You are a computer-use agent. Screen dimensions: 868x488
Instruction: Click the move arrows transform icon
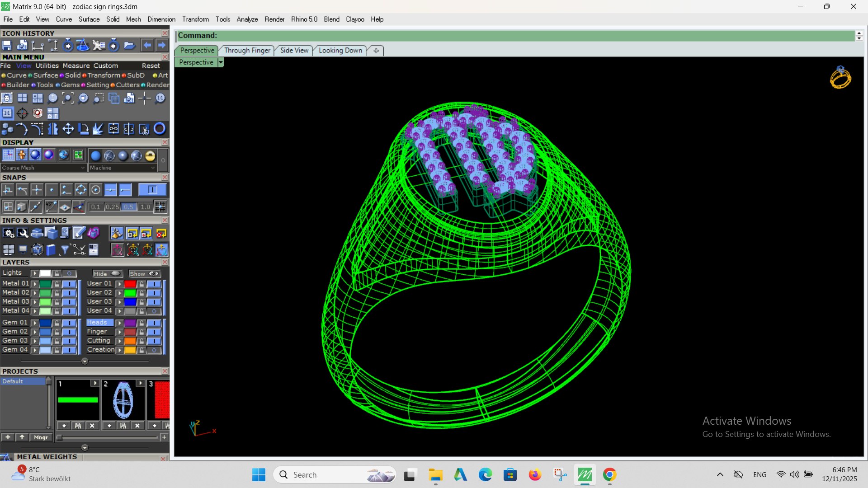tap(68, 129)
